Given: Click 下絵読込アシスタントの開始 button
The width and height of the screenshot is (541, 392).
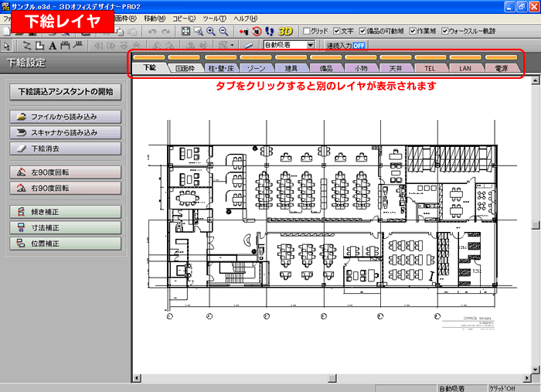Looking at the screenshot, I should coord(66,92).
